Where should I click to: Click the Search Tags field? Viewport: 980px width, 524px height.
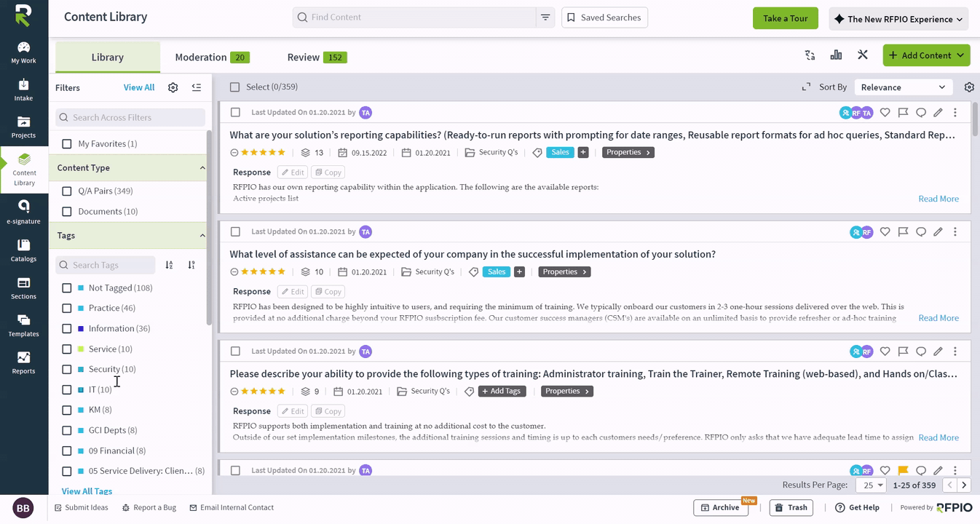106,265
